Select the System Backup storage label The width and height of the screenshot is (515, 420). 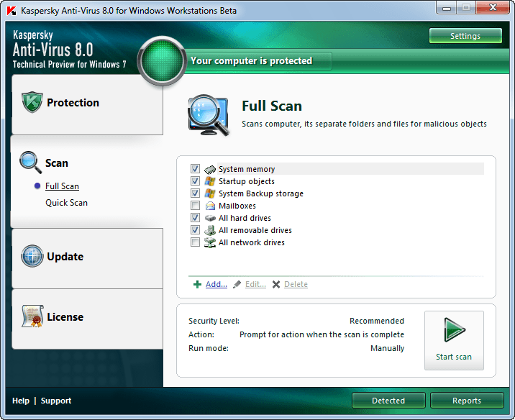pyautogui.click(x=261, y=193)
